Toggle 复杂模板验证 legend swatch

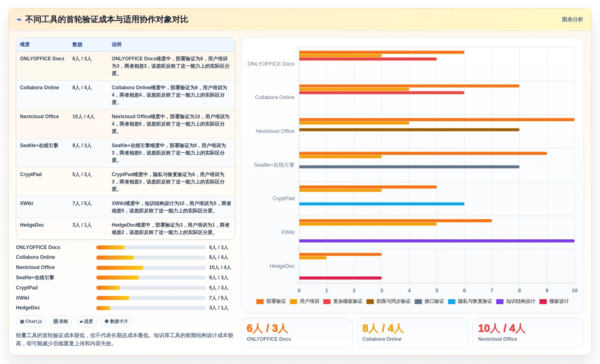(x=327, y=302)
